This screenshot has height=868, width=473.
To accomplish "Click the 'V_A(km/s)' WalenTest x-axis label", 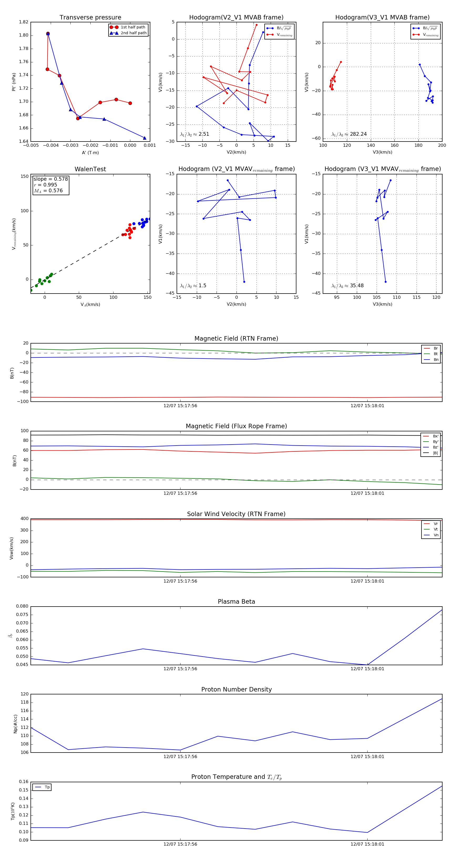I will (x=90, y=304).
